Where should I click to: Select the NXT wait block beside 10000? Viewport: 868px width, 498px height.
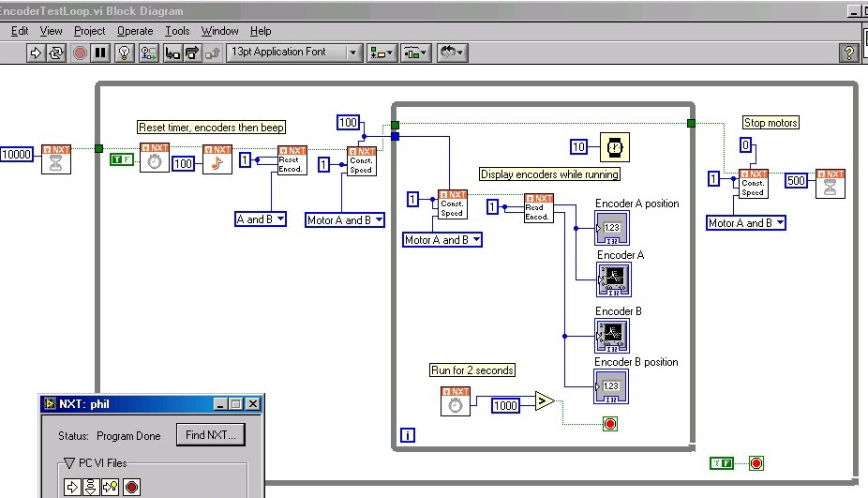point(56,159)
